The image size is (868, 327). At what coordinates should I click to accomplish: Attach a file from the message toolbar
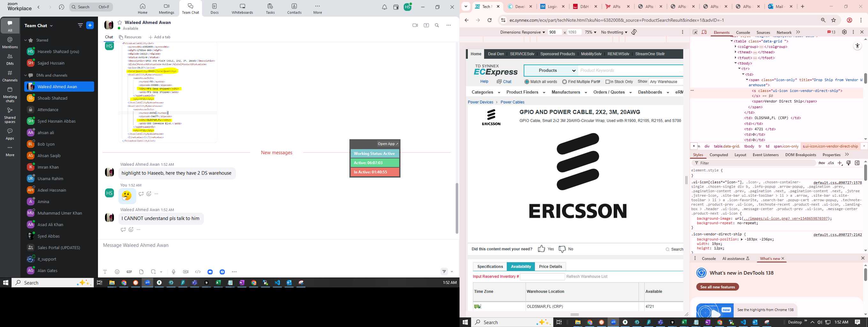coord(141,272)
